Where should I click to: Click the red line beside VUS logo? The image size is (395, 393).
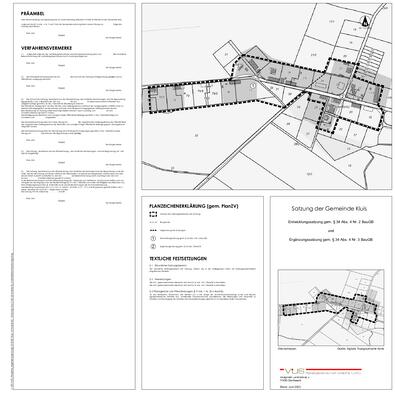coord(334,369)
